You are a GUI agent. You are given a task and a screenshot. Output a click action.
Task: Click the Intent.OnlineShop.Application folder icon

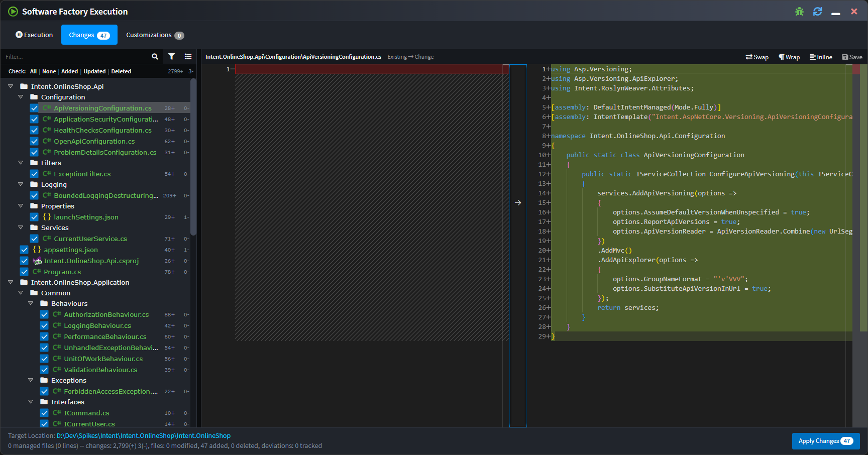[x=24, y=282]
